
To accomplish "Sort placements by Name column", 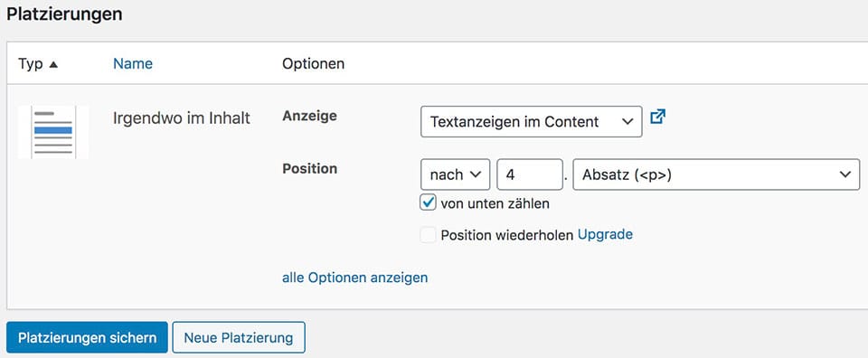I will click(133, 64).
